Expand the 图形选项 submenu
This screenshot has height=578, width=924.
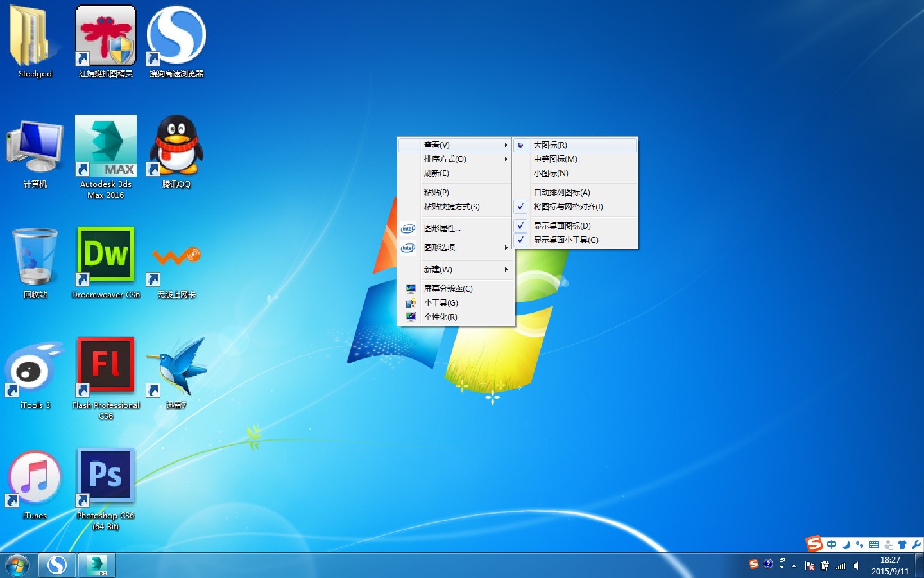point(440,247)
